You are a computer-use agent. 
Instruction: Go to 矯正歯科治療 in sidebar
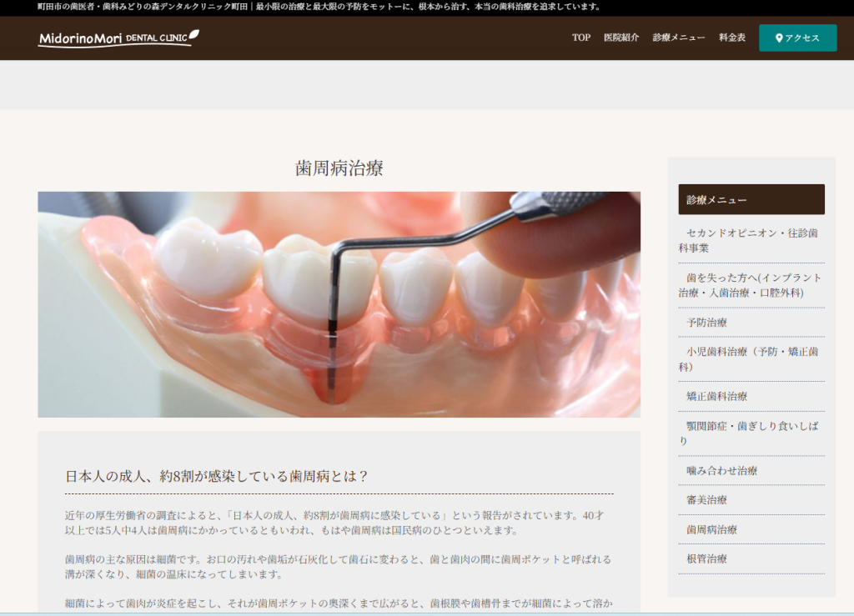(716, 397)
